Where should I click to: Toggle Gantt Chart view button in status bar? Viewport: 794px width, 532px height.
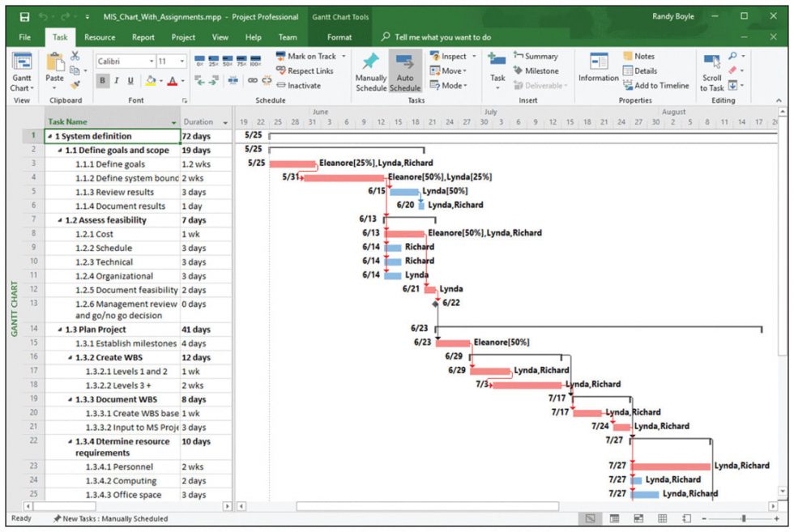coord(590,518)
